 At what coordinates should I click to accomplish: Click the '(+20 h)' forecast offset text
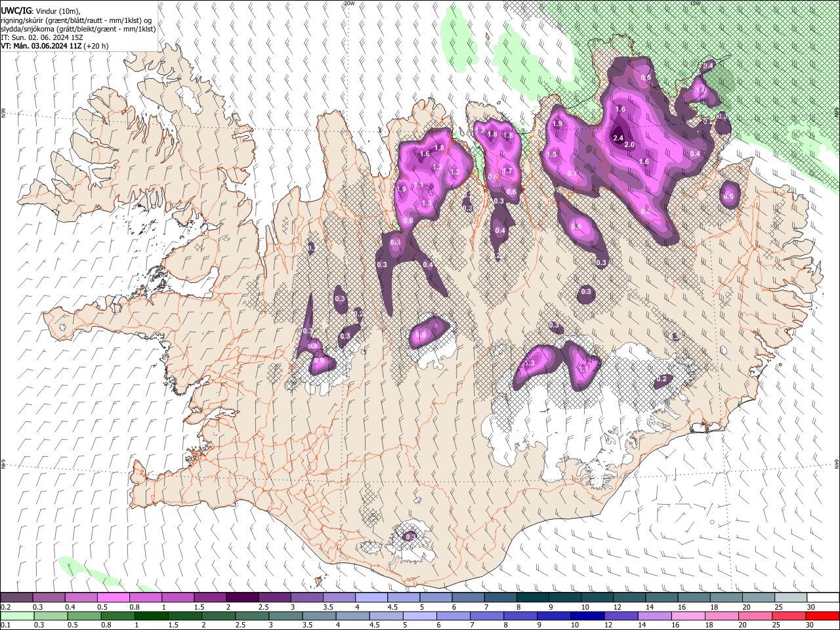pyautogui.click(x=96, y=46)
